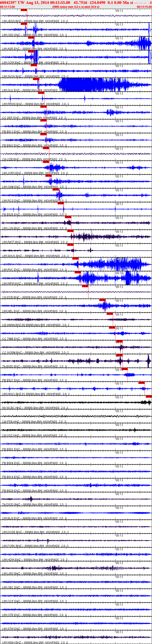Click the CN OZB BHZ station label
The width and height of the screenshot is (152, 644).
[34, 159]
